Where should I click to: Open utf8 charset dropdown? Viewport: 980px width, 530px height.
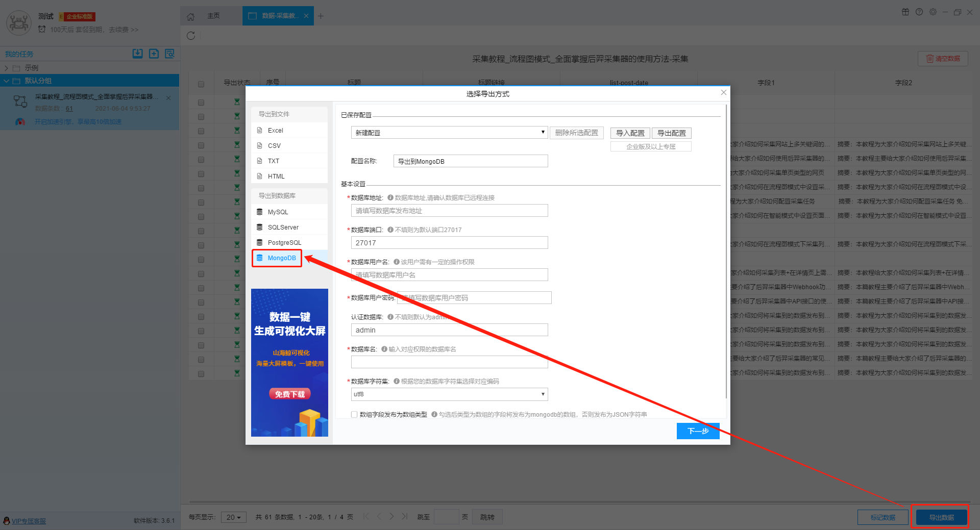(449, 394)
